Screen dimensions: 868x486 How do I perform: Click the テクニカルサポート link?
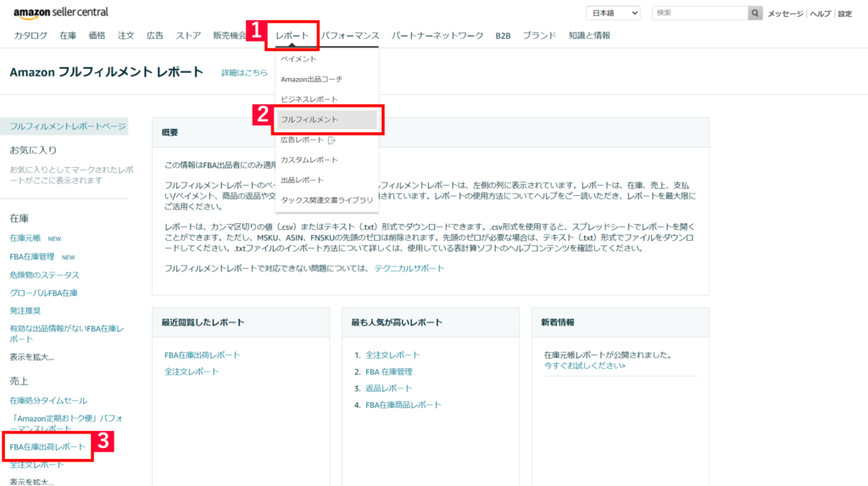click(x=409, y=268)
